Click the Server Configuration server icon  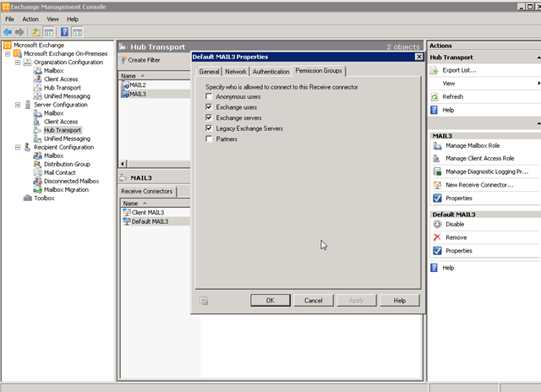click(27, 105)
